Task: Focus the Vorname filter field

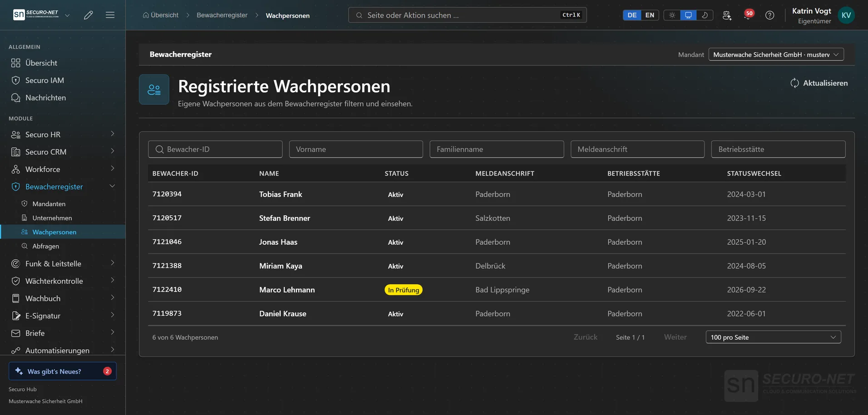Action: point(356,149)
